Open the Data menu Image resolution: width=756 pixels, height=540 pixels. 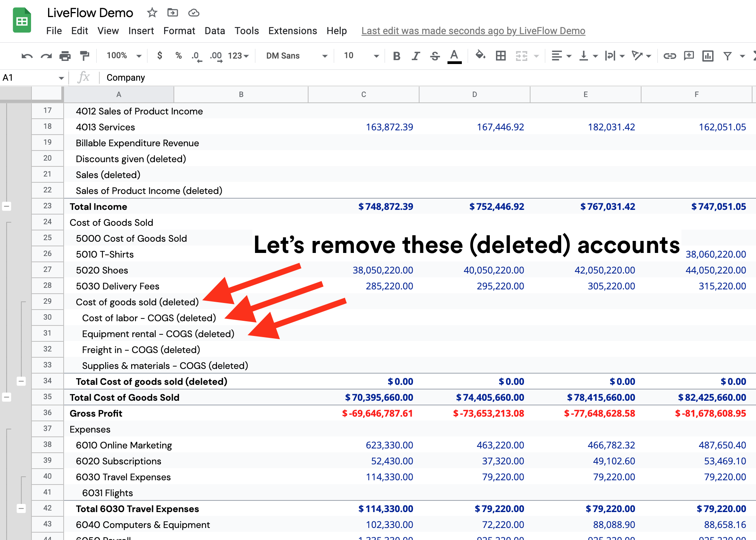coord(215,31)
